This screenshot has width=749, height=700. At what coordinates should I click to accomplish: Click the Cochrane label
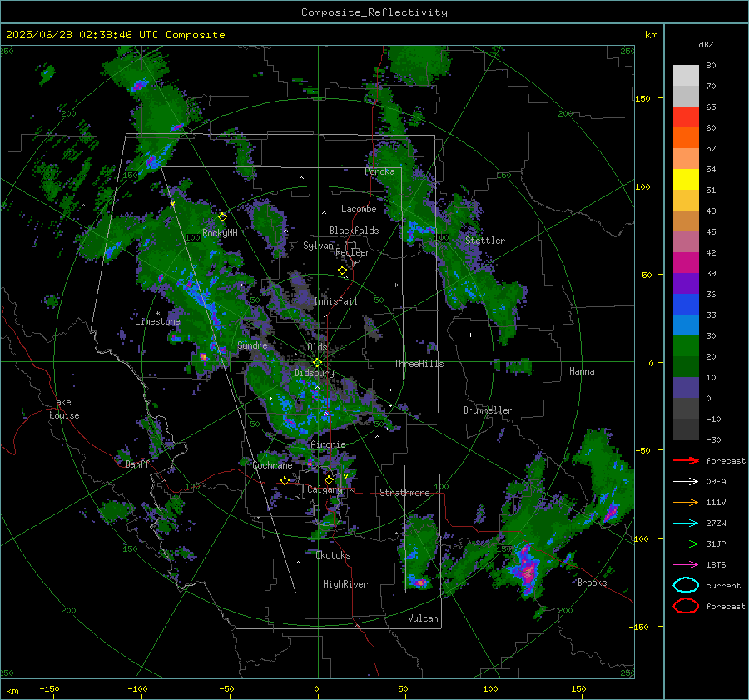(x=272, y=465)
